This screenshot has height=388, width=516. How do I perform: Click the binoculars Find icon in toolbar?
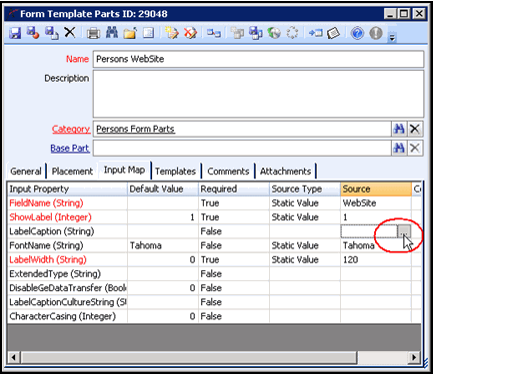(112, 33)
